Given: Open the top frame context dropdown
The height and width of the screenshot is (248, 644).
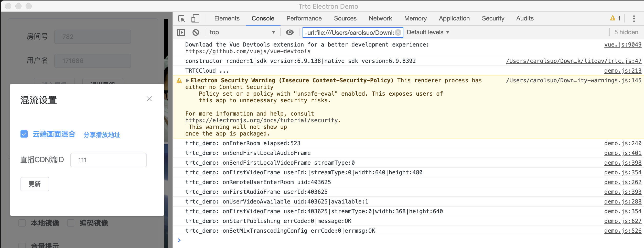Looking at the screenshot, I should coord(242,32).
